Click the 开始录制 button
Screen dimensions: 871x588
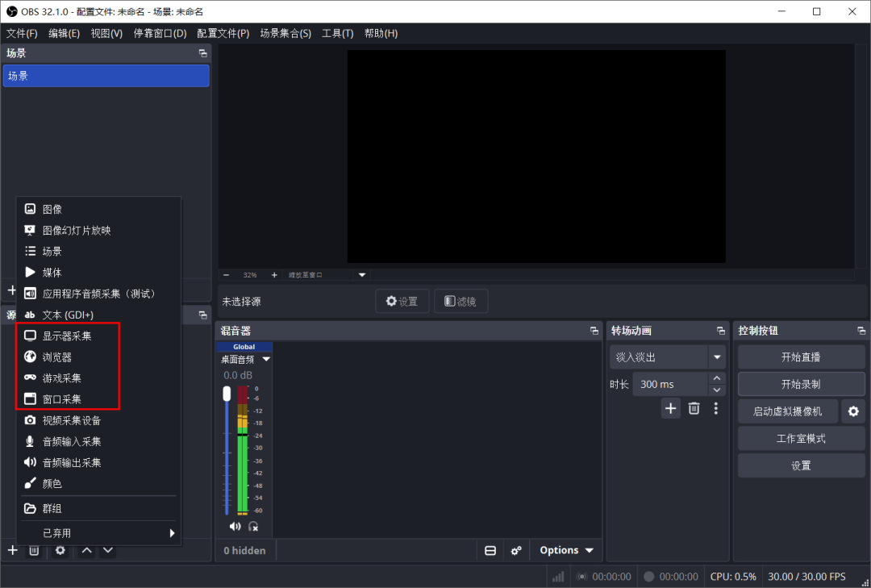[800, 384]
